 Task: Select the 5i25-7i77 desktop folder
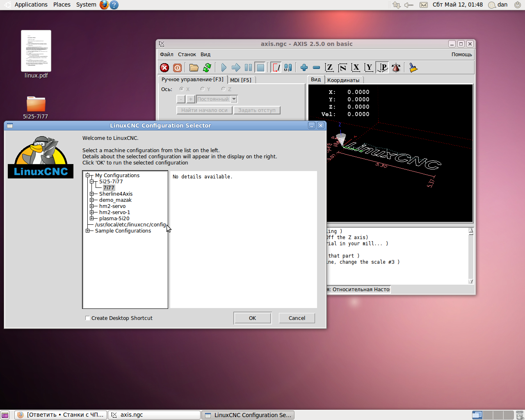tap(36, 107)
